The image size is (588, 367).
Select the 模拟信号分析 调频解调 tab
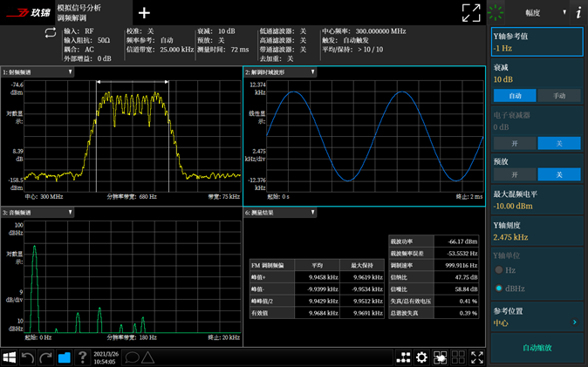[93, 13]
